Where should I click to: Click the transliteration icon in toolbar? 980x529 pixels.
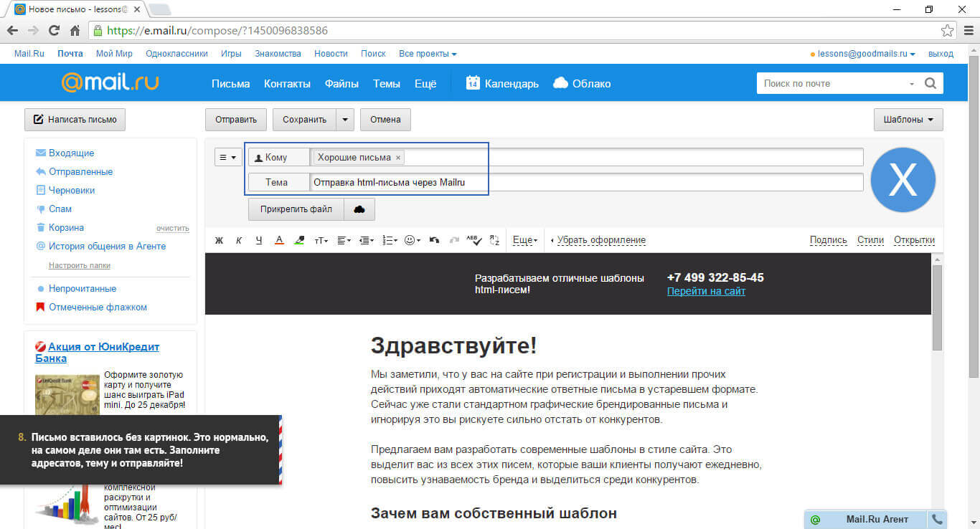point(494,241)
